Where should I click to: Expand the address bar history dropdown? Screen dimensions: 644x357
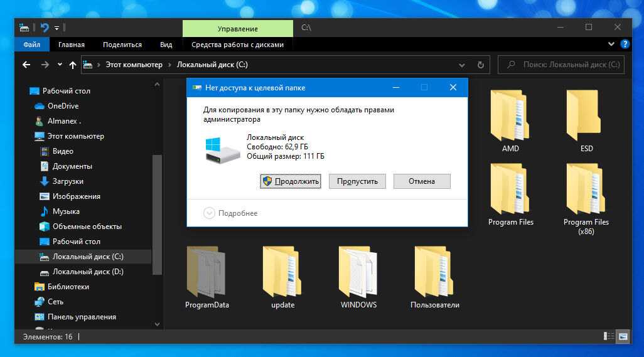(x=462, y=65)
